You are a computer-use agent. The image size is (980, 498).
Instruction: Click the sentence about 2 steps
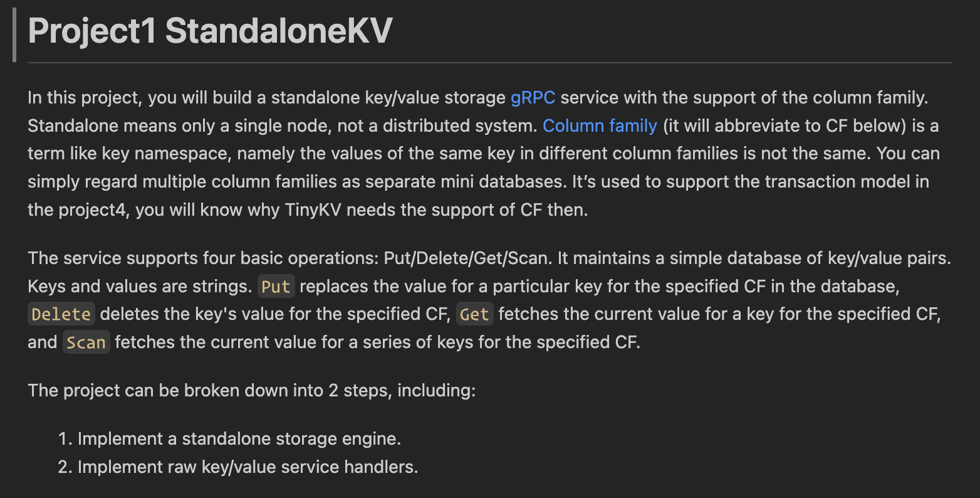251,390
